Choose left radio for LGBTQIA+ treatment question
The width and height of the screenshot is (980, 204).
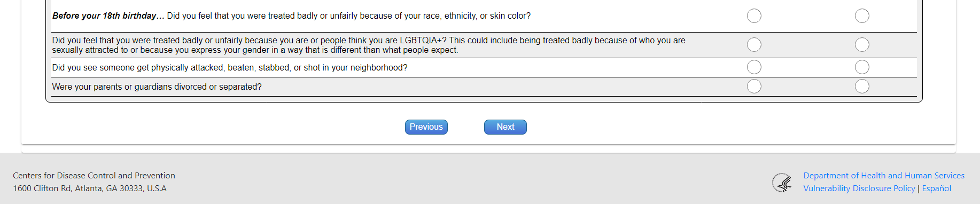754,45
